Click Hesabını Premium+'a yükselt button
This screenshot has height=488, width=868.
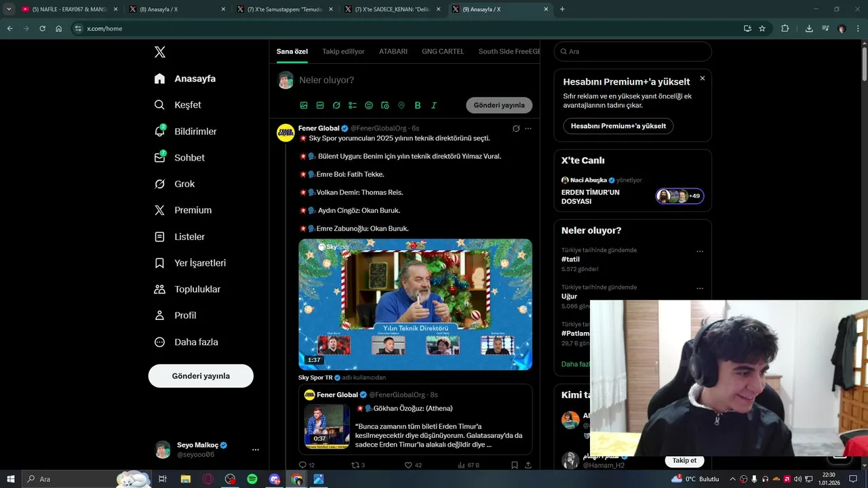[618, 126]
